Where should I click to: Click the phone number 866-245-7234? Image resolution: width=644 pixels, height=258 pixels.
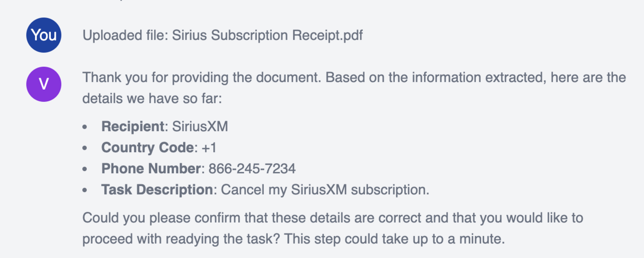tap(252, 169)
